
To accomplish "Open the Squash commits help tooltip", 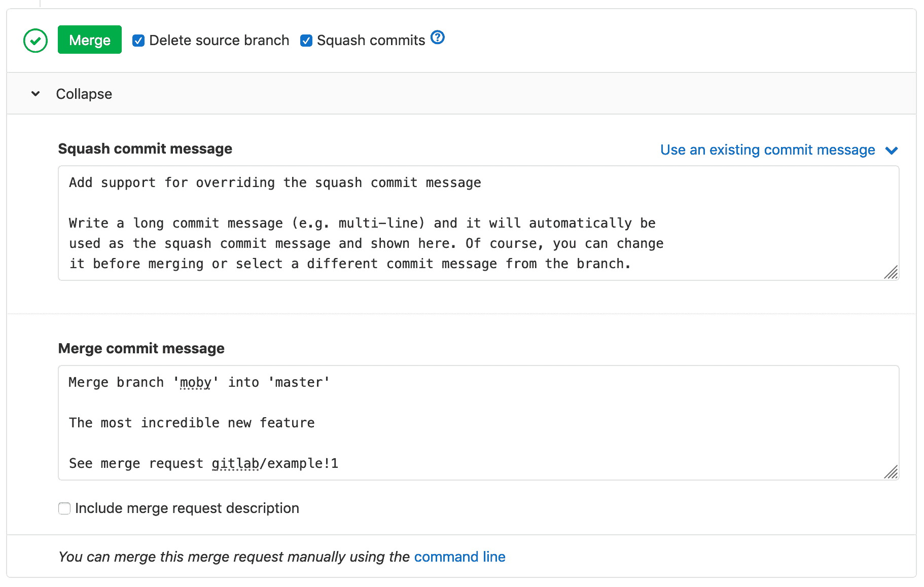I will coord(437,37).
